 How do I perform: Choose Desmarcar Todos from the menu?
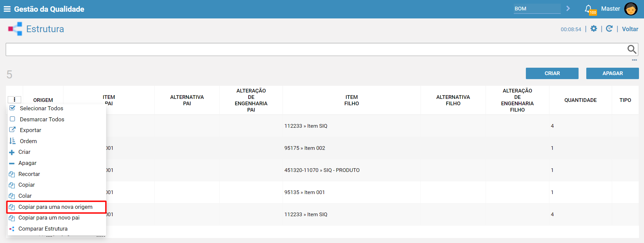point(42,119)
